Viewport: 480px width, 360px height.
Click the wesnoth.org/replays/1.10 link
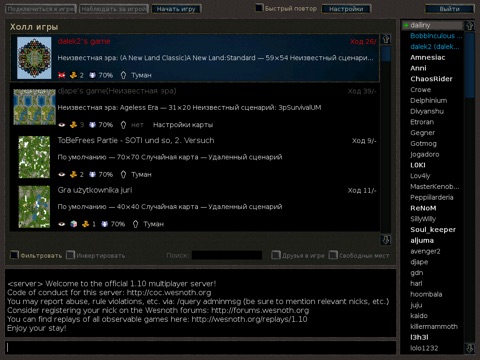[249, 319]
